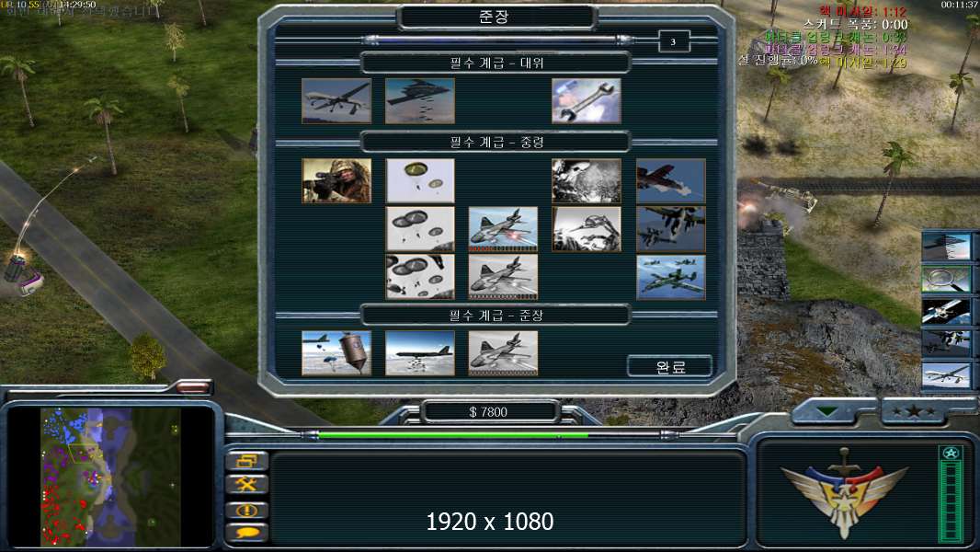
Task: Collapse the control bar with green arrow
Action: [828, 411]
